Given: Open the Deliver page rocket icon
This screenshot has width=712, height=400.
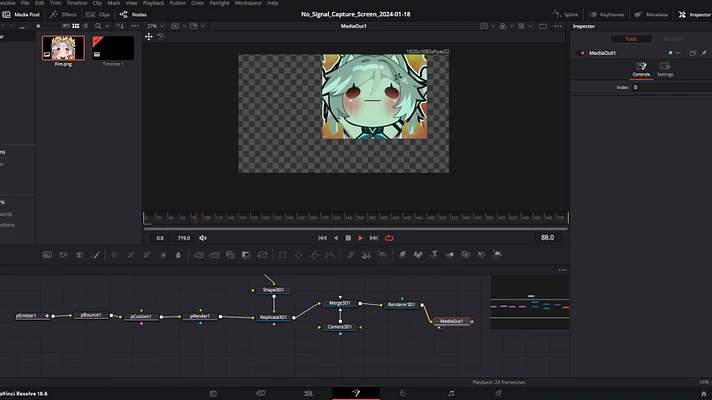Looking at the screenshot, I should tap(499, 393).
